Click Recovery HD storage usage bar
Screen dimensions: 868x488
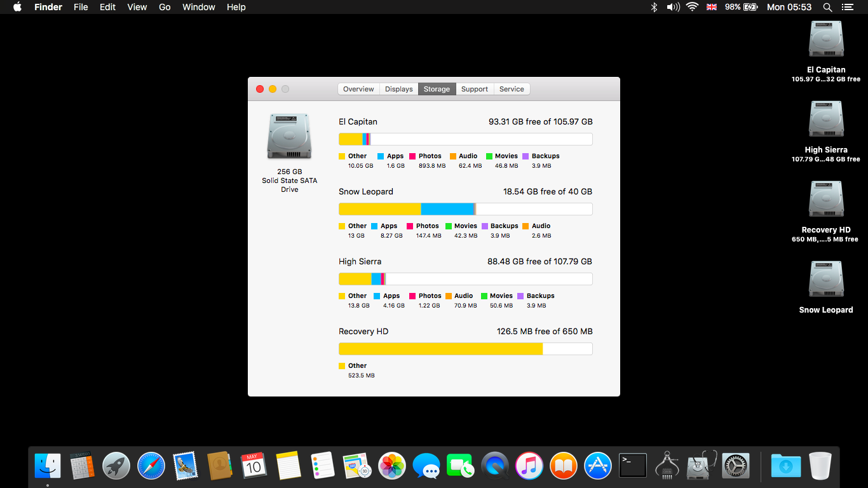point(466,349)
